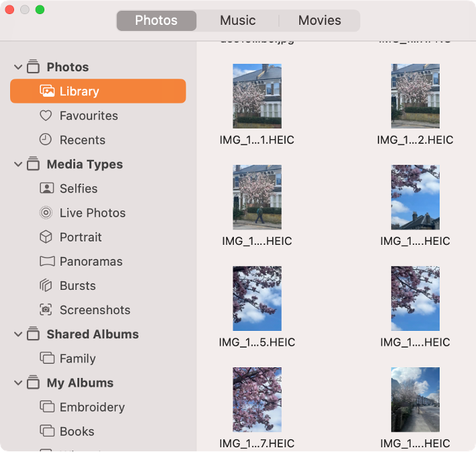476x452 pixels.
Task: Click the Bursts stacked frames icon
Action: tap(46, 285)
